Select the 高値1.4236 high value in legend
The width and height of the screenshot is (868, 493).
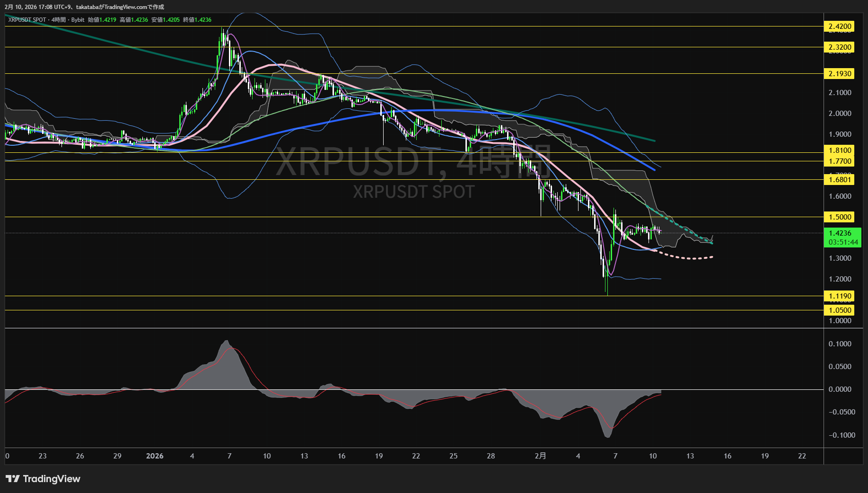(x=134, y=20)
